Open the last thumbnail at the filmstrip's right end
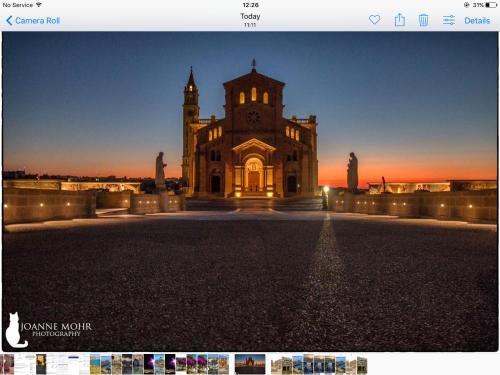500x375 pixels. click(x=362, y=365)
